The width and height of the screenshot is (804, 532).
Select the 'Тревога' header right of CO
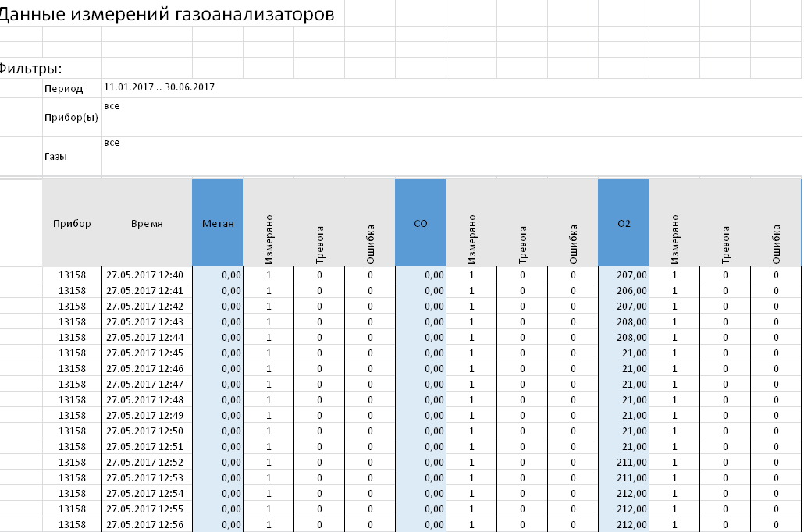click(522, 243)
